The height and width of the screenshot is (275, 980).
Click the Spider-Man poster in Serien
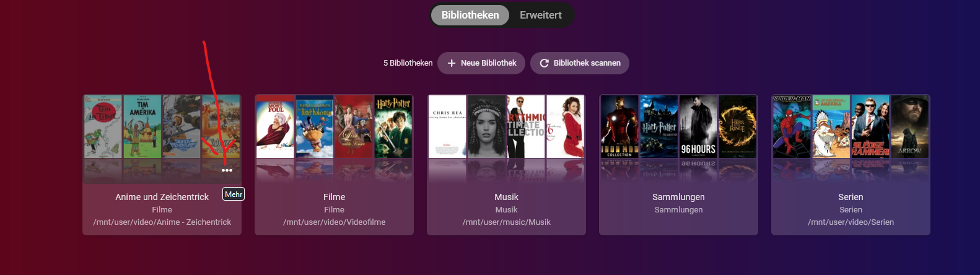point(792,127)
